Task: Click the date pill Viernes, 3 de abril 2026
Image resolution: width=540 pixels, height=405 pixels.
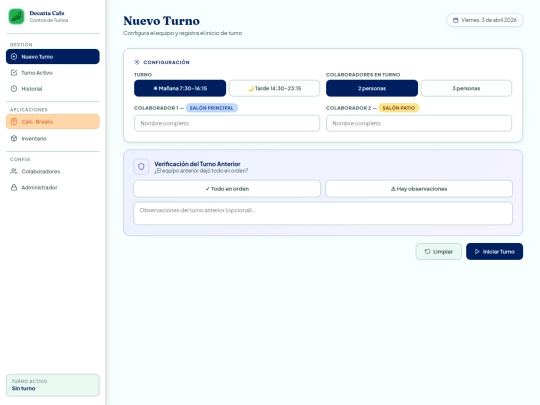Action: (x=485, y=20)
